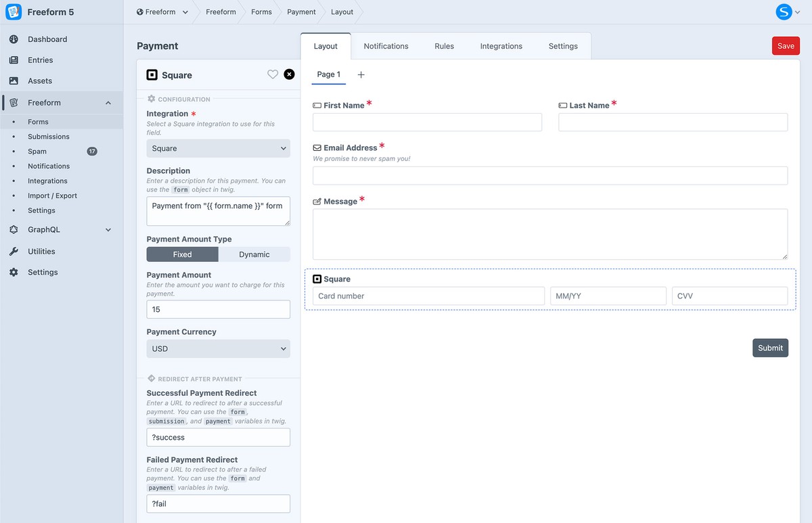Click the Assets image icon

coord(14,81)
